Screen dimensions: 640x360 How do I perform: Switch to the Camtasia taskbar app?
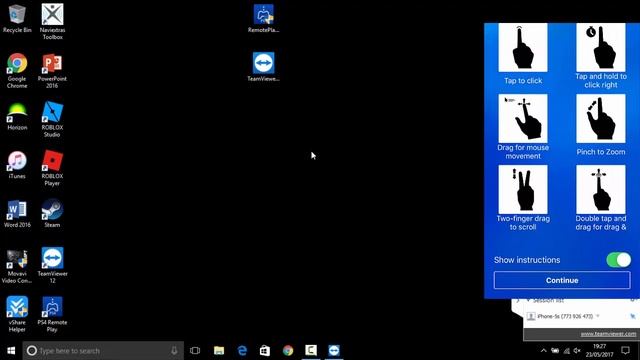[311, 351]
